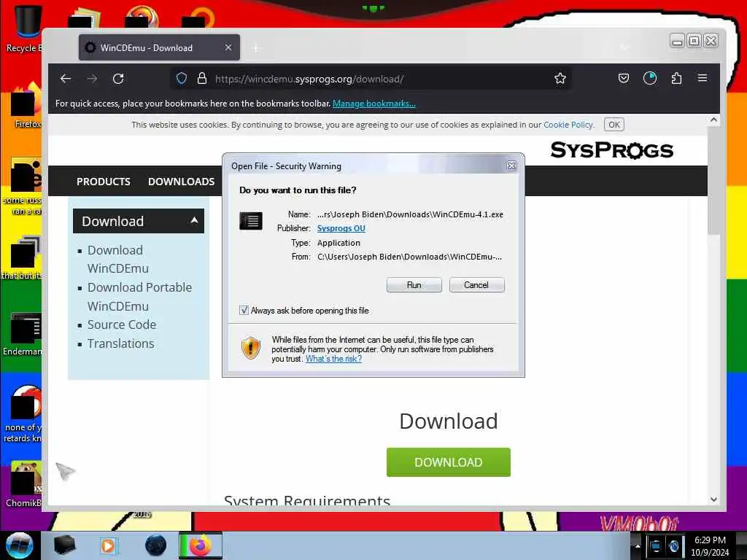Viewport: 747px width, 560px height.
Task: Dismiss cookie notice with OK button
Action: 614,125
